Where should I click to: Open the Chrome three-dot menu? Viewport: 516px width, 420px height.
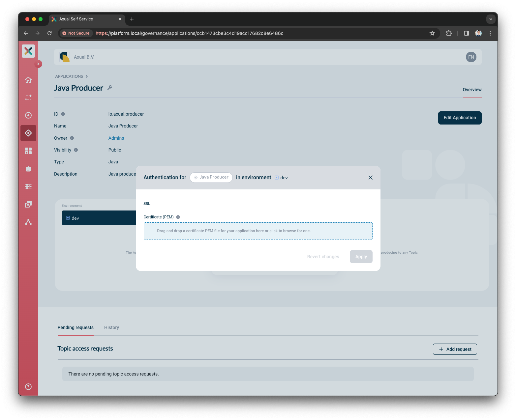(490, 33)
